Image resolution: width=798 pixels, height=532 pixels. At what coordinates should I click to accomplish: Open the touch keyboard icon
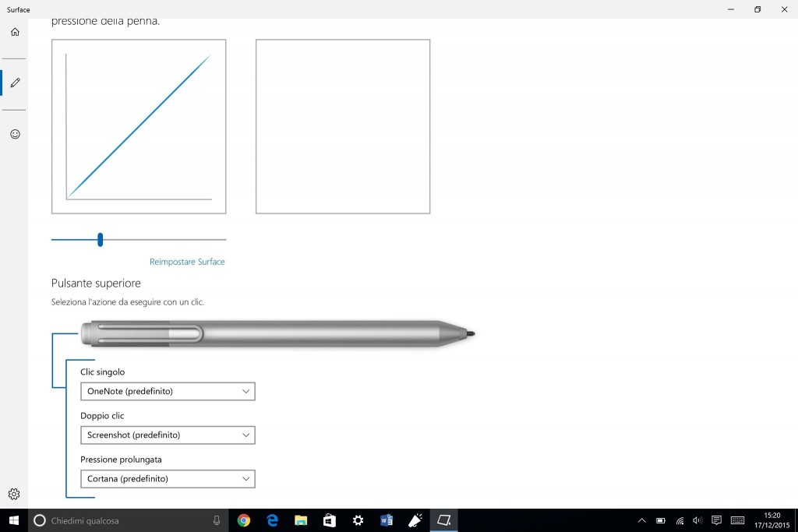[737, 520]
